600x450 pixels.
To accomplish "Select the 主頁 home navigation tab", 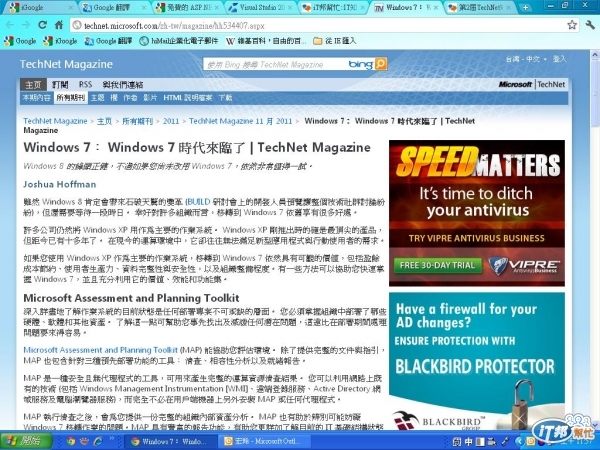I will [33, 85].
